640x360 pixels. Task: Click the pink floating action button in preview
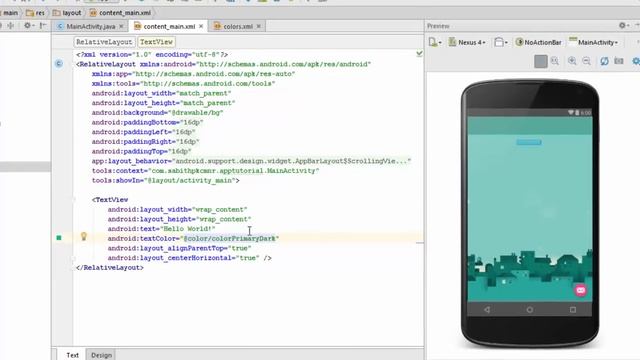click(580, 290)
